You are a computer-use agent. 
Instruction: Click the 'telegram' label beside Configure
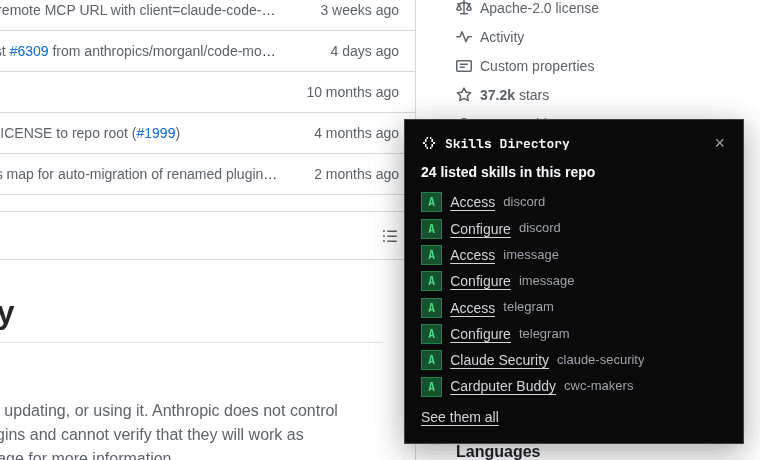click(x=544, y=333)
